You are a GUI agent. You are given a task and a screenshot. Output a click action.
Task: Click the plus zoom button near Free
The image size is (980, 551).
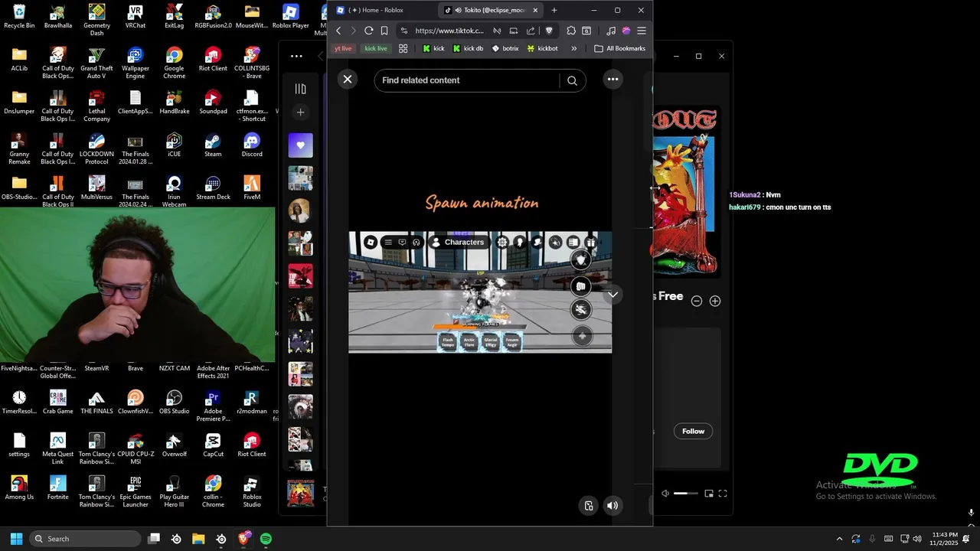point(715,301)
